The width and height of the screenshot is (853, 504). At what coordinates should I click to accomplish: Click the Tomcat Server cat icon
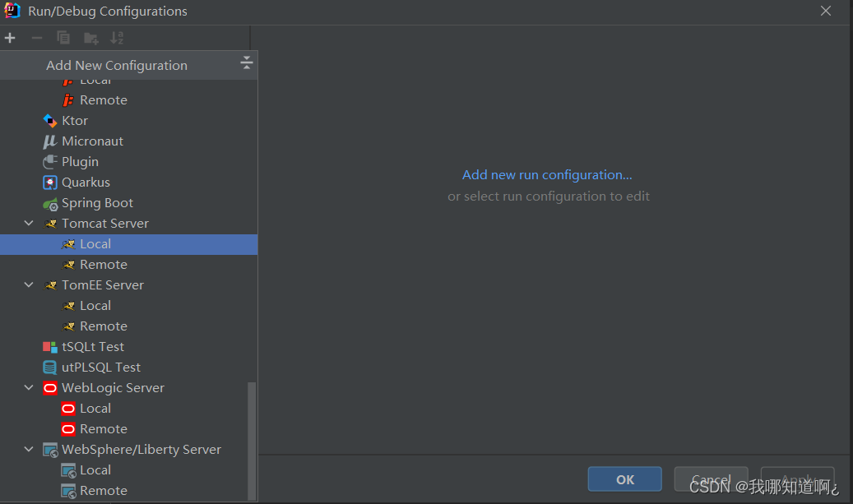pyautogui.click(x=50, y=224)
